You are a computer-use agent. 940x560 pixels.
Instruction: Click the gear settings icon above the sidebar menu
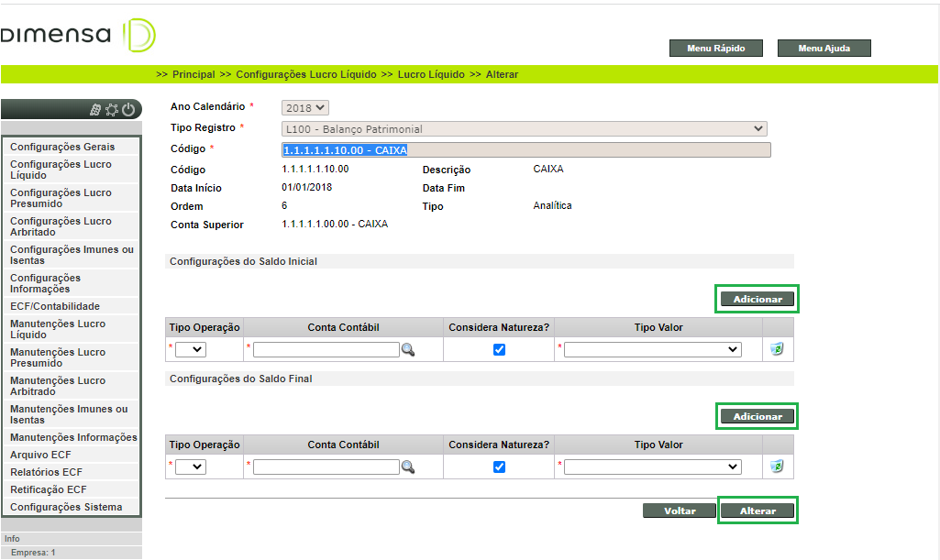coord(112,109)
